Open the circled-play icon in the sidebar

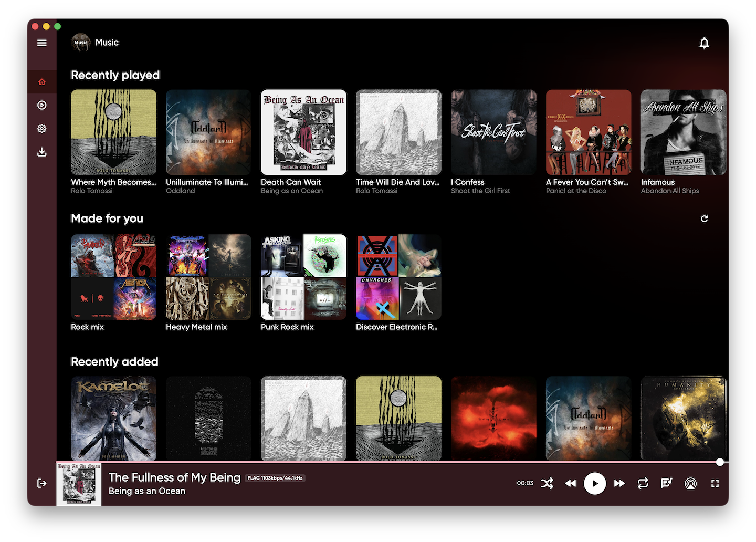point(42,105)
